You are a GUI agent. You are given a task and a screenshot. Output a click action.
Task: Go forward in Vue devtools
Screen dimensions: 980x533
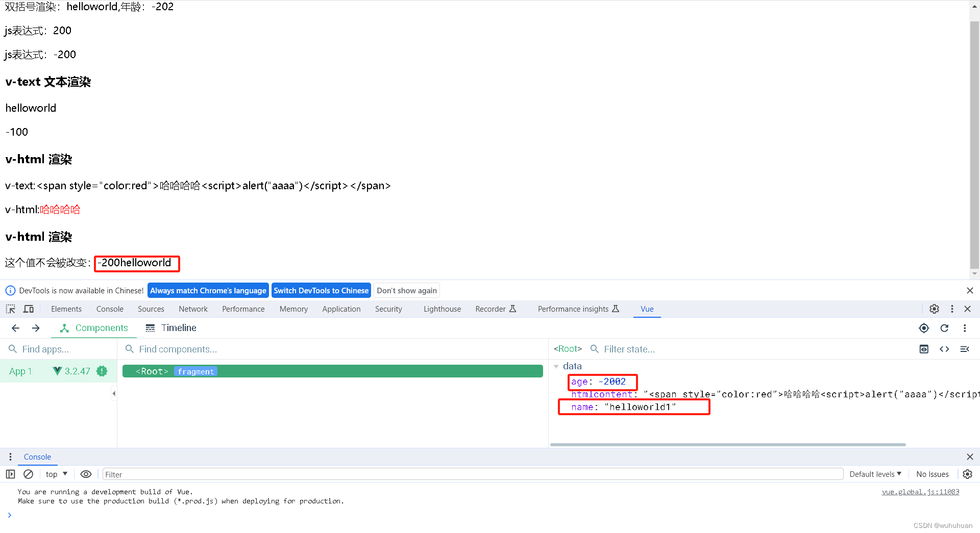[36, 328]
